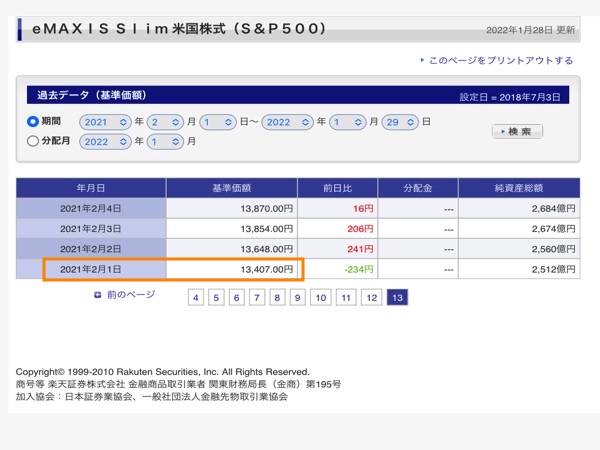
Task: Select the 分配月 radio button
Action: 33,142
